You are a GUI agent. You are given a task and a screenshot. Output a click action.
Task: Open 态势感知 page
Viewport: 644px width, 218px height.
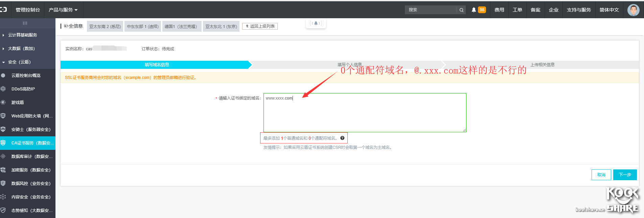(x=32, y=211)
